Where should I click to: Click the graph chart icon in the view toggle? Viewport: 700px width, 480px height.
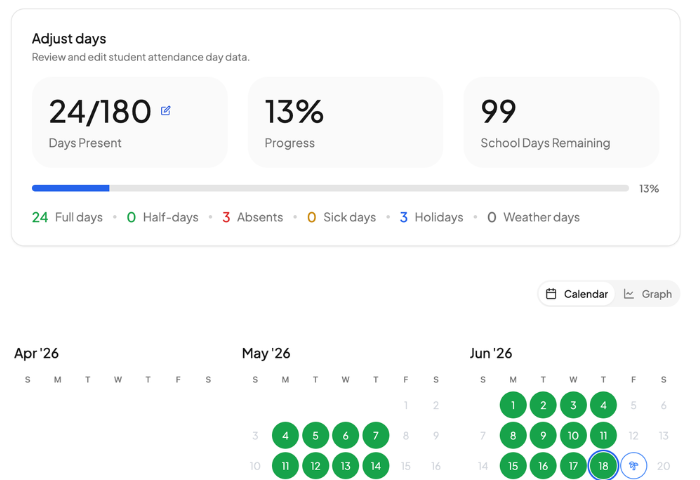pos(629,294)
